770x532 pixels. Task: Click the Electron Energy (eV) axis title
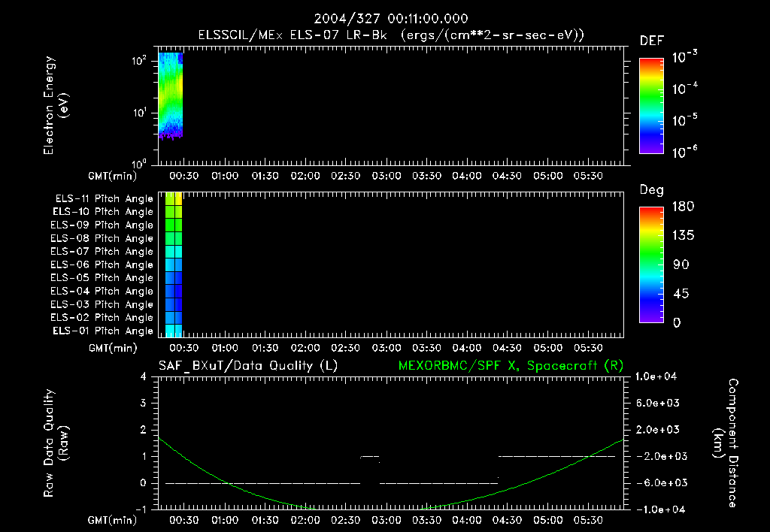pos(56,105)
